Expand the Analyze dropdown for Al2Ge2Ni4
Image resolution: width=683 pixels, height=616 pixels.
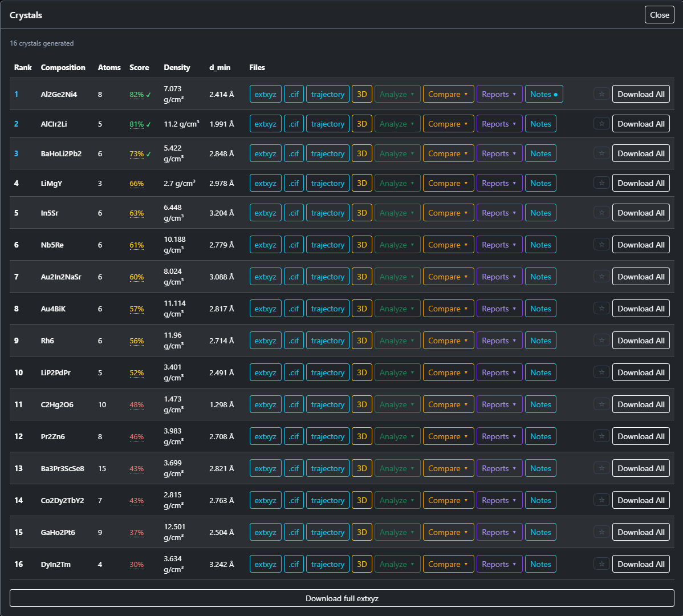(x=397, y=94)
